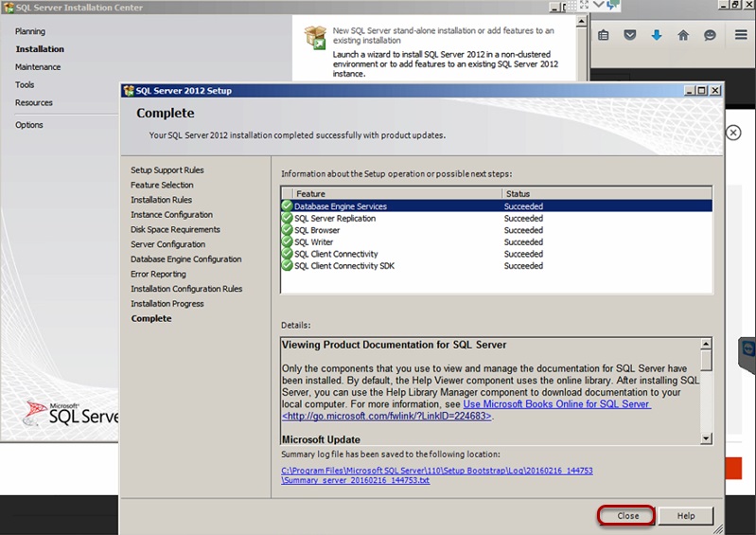Click the Help button in setup dialog
This screenshot has height=535, width=756.
pos(685,516)
